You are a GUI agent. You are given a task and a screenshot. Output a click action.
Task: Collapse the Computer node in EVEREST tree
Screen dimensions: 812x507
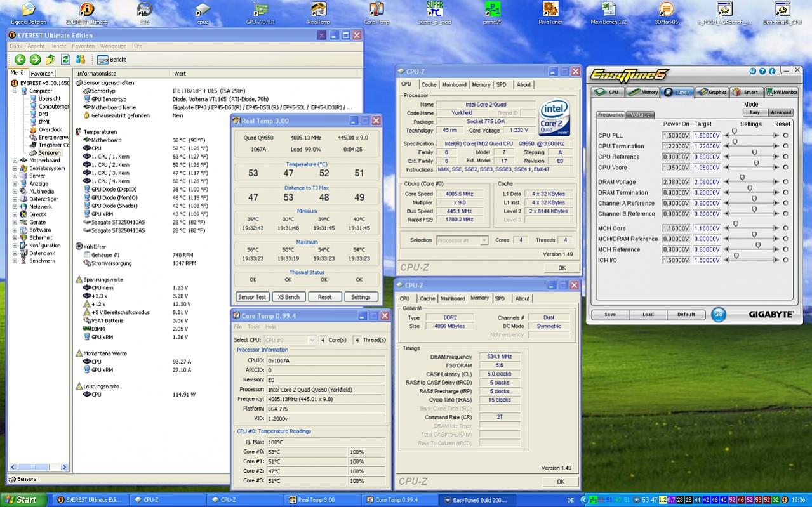point(14,91)
